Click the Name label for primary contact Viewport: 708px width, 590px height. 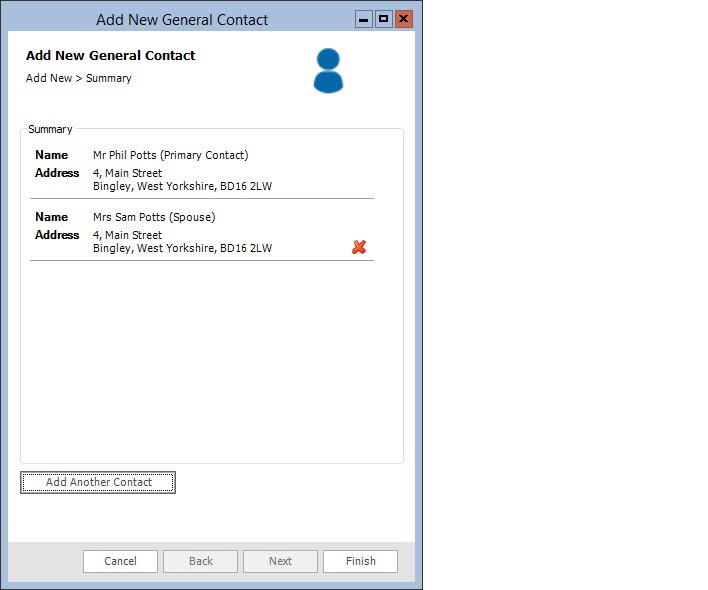51,155
